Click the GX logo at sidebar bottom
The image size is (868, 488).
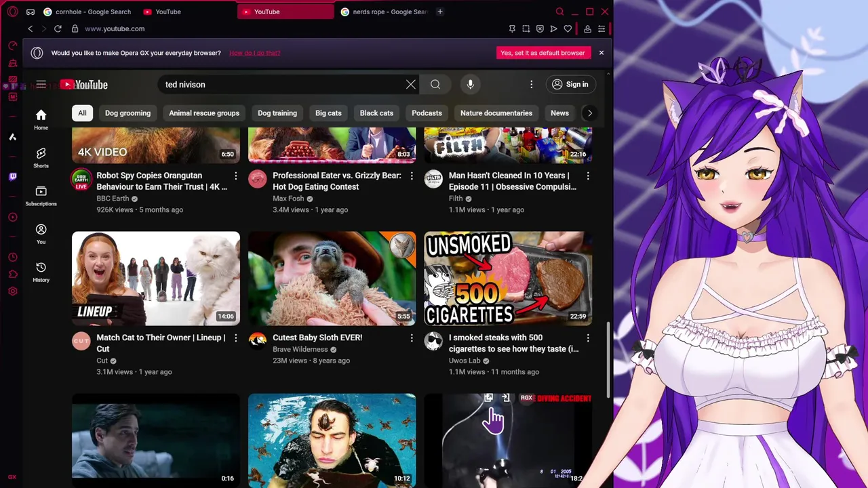point(12,477)
